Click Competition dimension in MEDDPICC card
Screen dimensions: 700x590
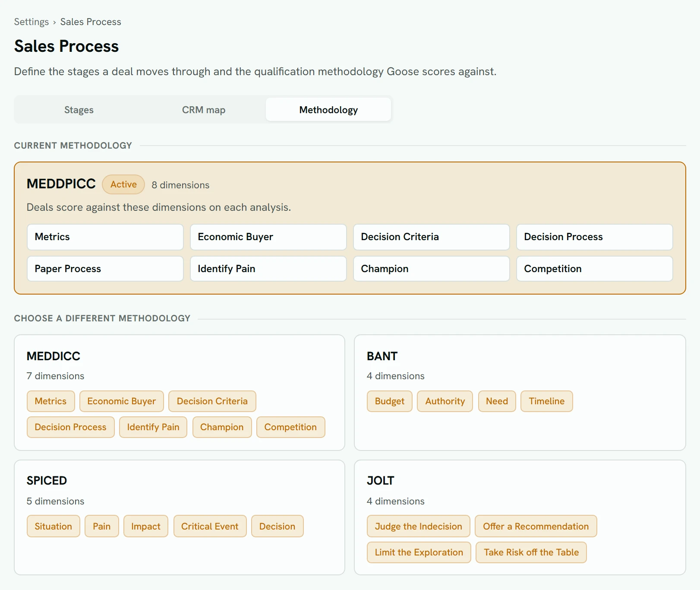(x=595, y=269)
